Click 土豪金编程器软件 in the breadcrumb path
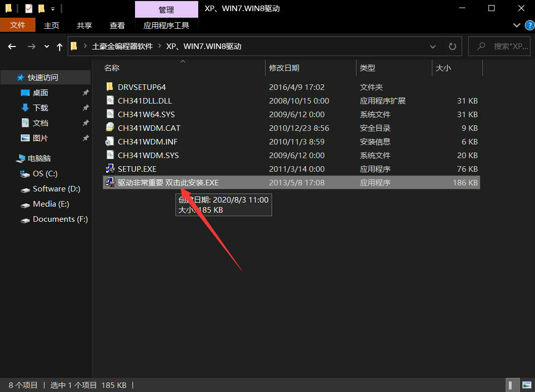 pyautogui.click(x=122, y=46)
